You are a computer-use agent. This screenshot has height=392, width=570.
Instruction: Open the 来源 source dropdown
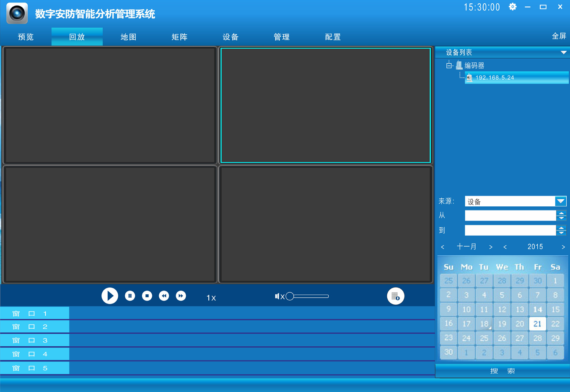click(561, 201)
